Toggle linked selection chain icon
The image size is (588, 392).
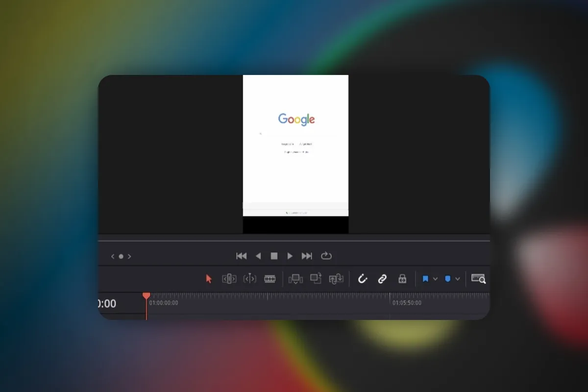(x=382, y=279)
